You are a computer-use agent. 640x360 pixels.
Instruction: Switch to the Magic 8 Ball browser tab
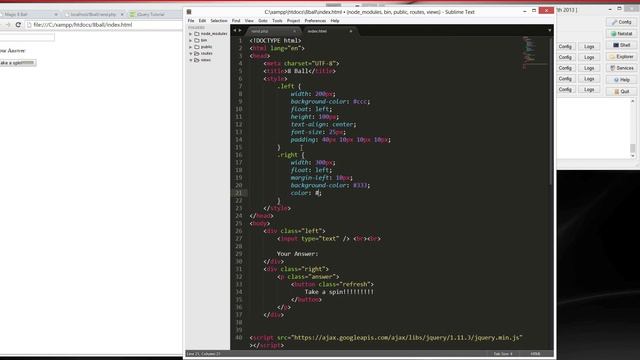click(29, 14)
